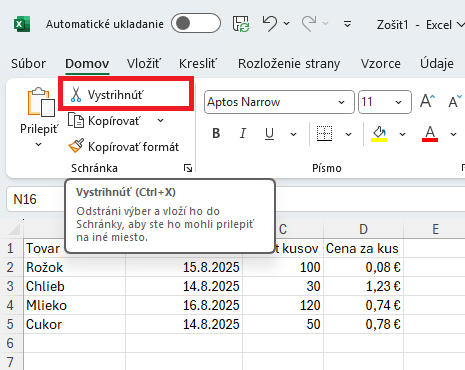This screenshot has height=370, width=465.
Task: Expand the borders dropdown arrow
Action: (348, 134)
